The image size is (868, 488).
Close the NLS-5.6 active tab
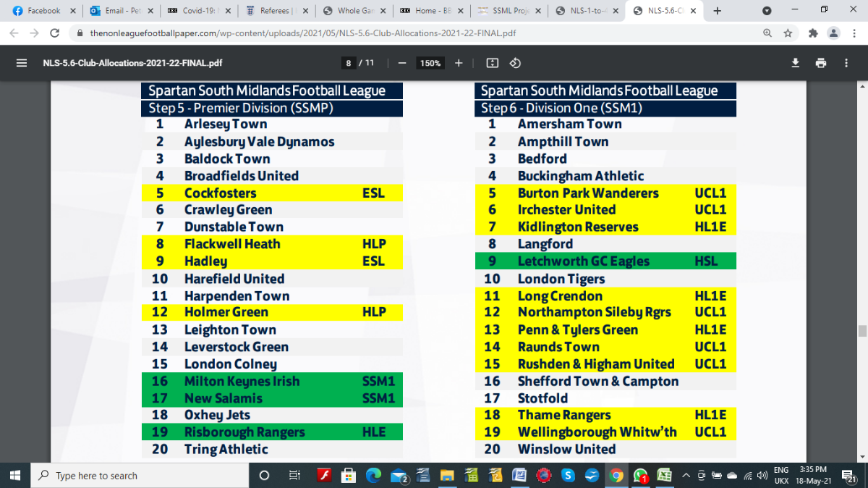point(693,11)
